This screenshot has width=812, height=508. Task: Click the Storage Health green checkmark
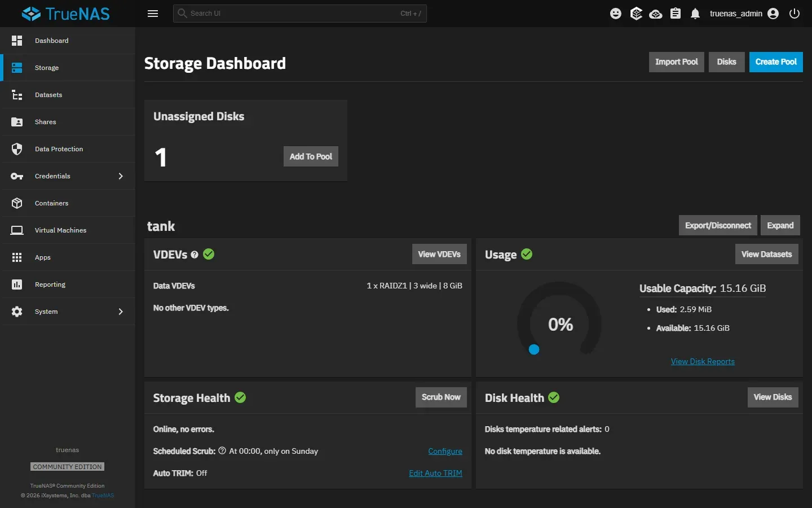(240, 397)
